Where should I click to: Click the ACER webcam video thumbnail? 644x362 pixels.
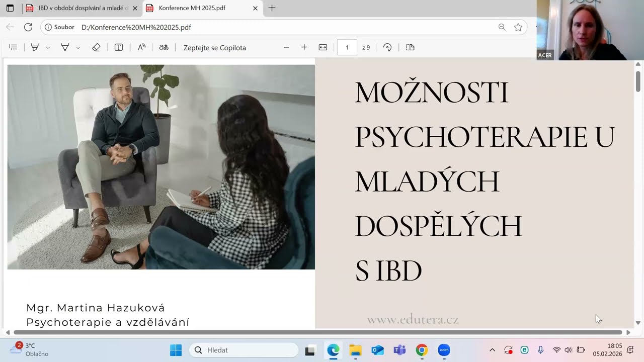click(x=590, y=30)
